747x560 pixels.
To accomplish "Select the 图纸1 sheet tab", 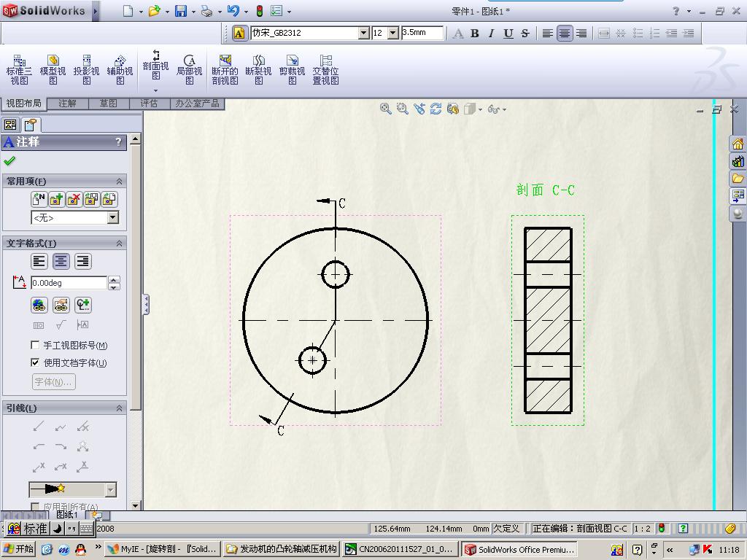I will click(66, 515).
